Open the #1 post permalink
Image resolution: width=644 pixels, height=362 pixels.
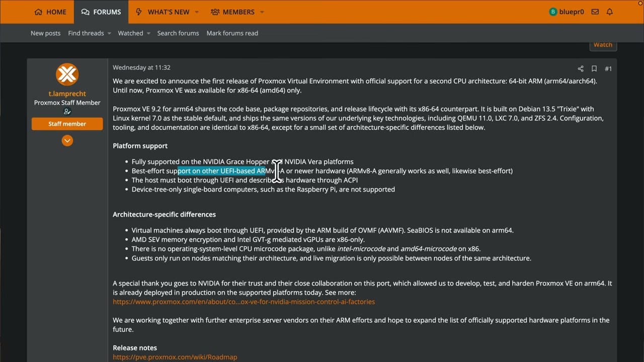(x=608, y=68)
